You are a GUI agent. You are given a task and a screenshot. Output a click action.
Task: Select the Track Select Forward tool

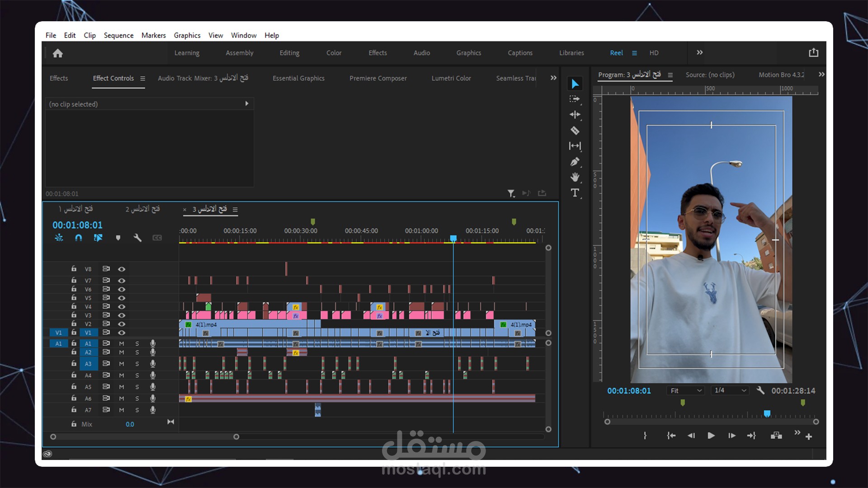point(575,99)
